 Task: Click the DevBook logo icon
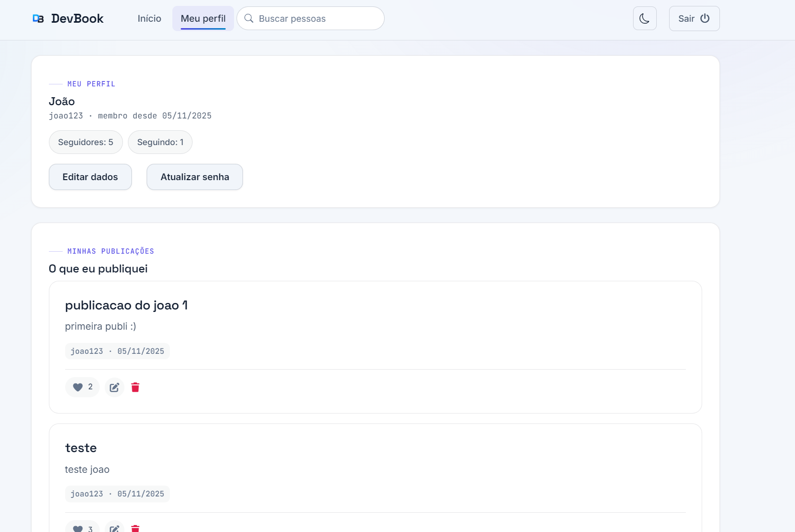[38, 19]
